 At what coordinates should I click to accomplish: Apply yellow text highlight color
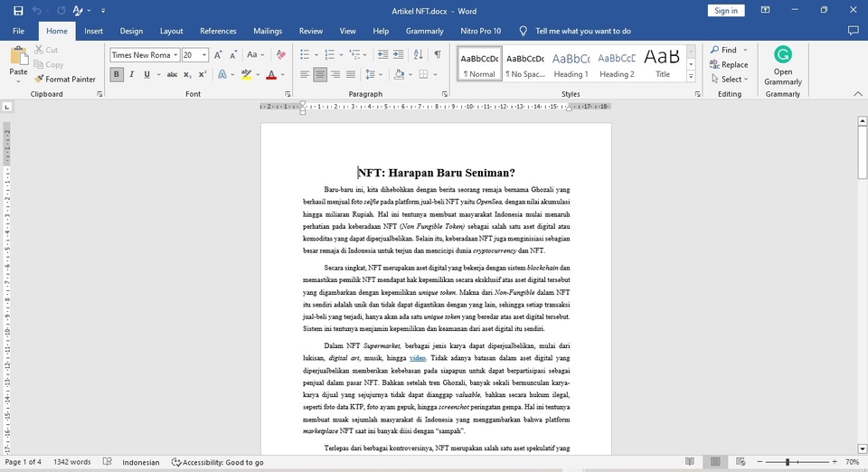point(246,74)
